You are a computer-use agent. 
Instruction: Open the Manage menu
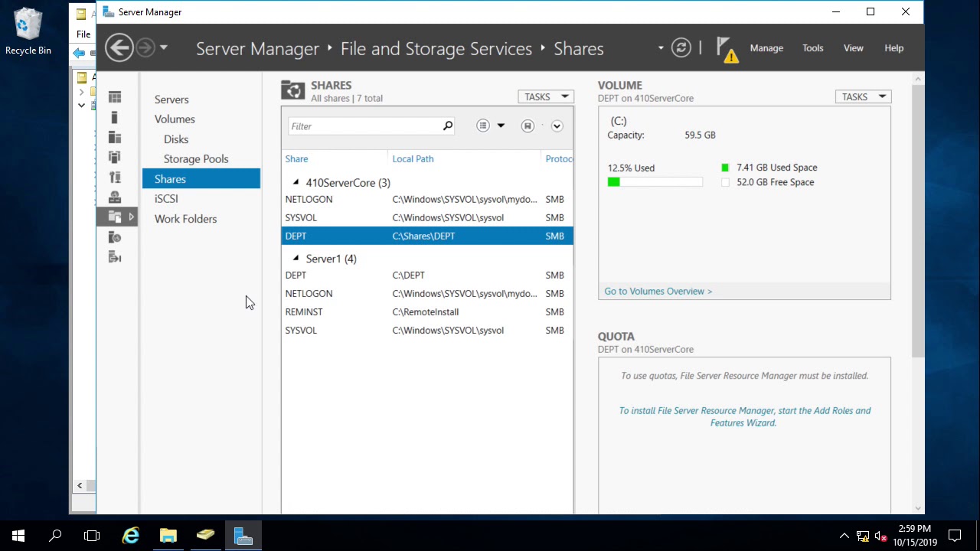[766, 48]
